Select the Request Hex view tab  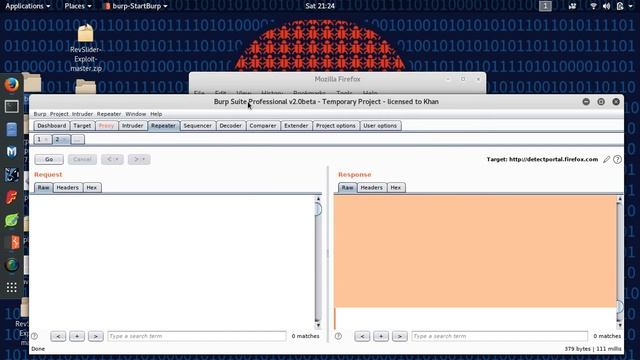pos(92,188)
